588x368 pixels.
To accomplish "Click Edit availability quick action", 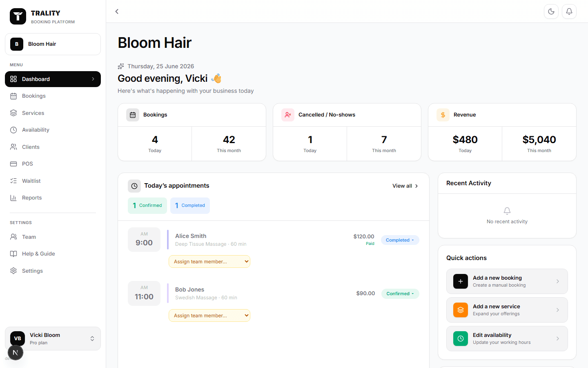I will (507, 339).
